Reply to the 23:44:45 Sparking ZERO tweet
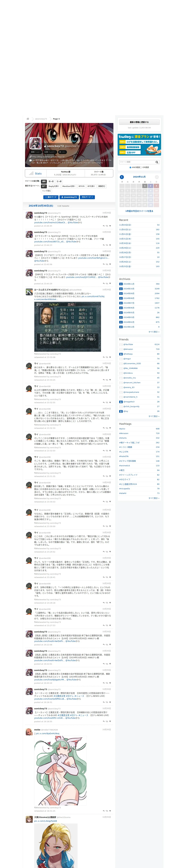Image resolution: width=186 pixels, height=868 pixels. coord(104,226)
